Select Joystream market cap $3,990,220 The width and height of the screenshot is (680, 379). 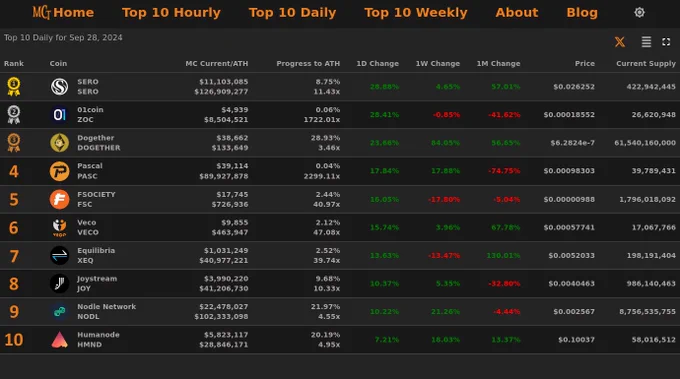point(226,278)
